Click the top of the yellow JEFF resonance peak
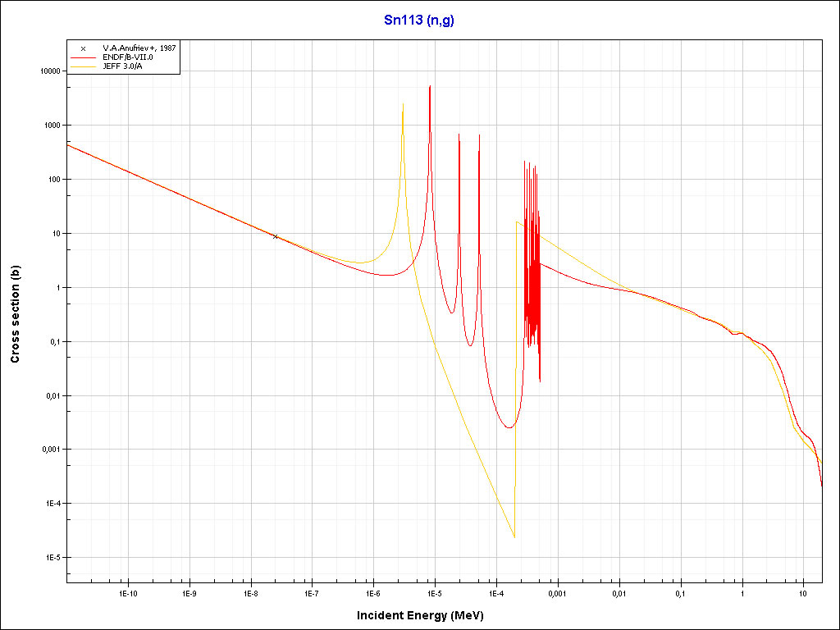Image resolution: width=840 pixels, height=630 pixels. (x=403, y=104)
